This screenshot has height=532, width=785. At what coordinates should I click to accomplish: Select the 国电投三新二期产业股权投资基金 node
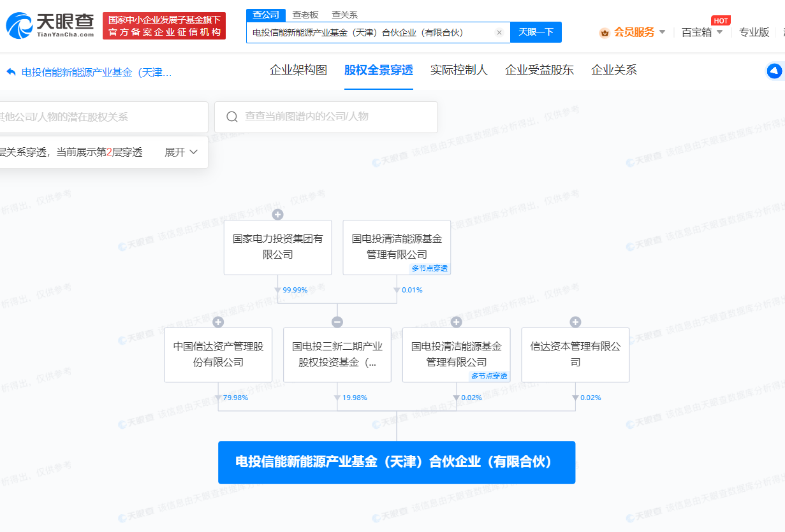[337, 355]
